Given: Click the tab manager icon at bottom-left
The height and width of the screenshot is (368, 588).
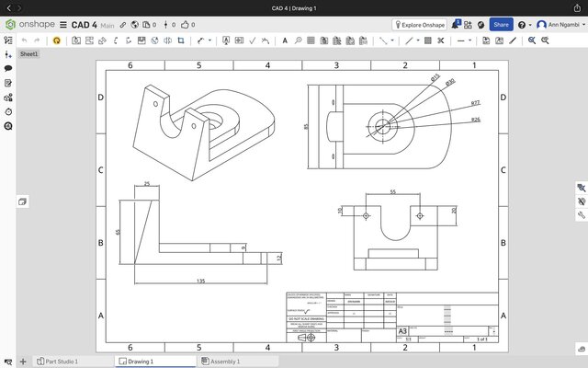Looking at the screenshot, I should click(x=8, y=362).
